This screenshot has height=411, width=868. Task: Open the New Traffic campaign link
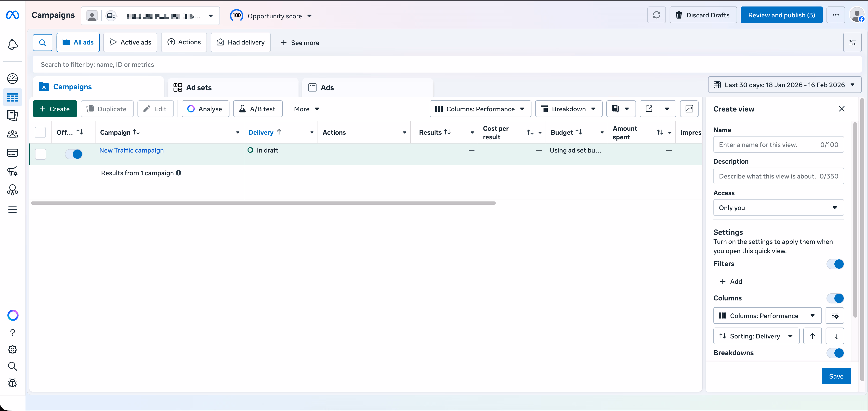[x=131, y=150]
